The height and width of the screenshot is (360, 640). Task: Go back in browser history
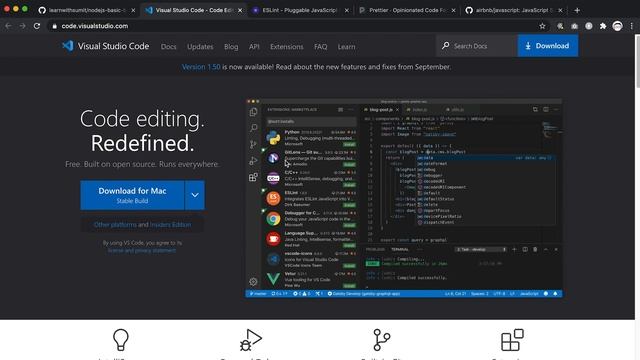click(8, 26)
